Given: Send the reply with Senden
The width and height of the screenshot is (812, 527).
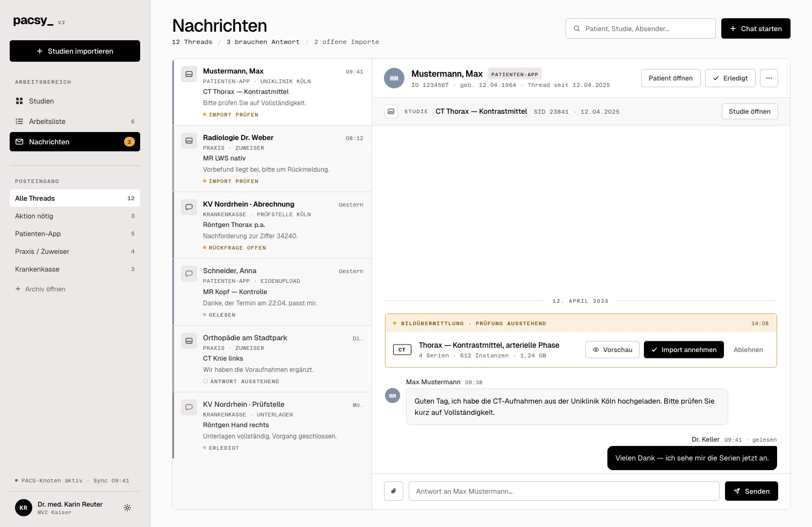Looking at the screenshot, I should [751, 491].
